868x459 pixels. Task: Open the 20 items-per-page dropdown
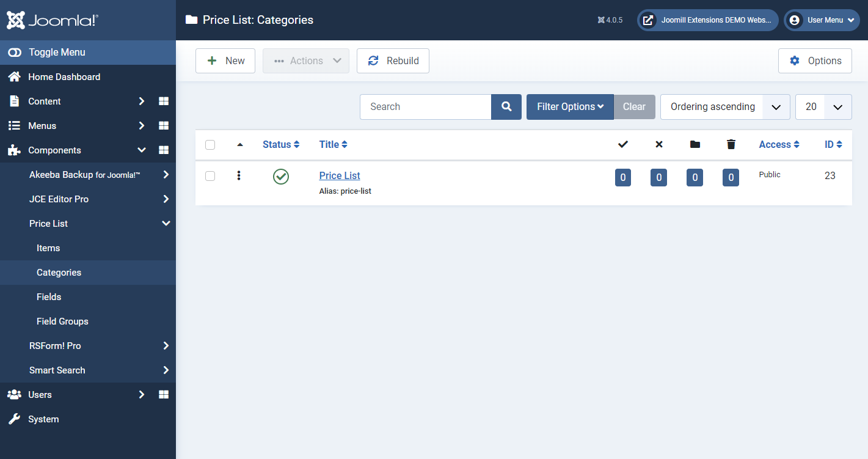tap(823, 107)
